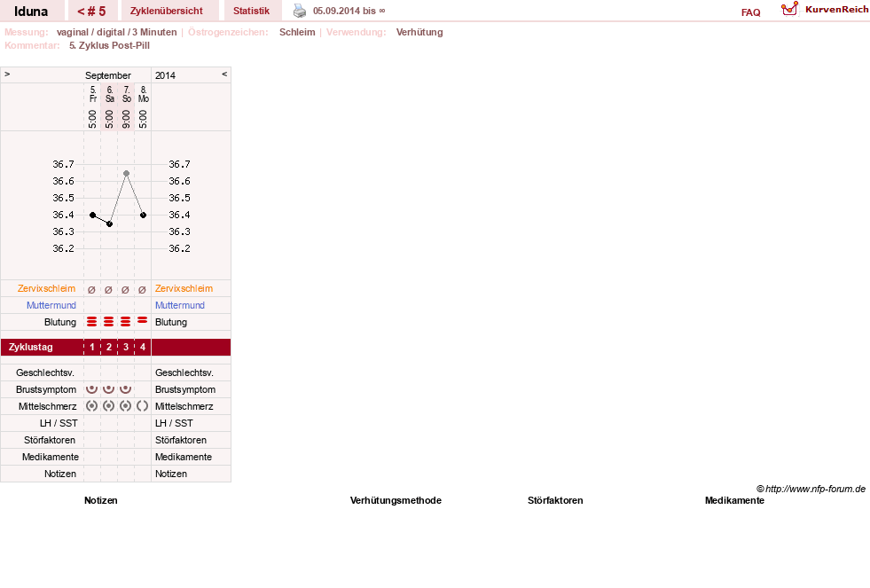The height and width of the screenshot is (588, 870).
Task: Click the bleeding icon for cycle day 1
Action: [92, 322]
